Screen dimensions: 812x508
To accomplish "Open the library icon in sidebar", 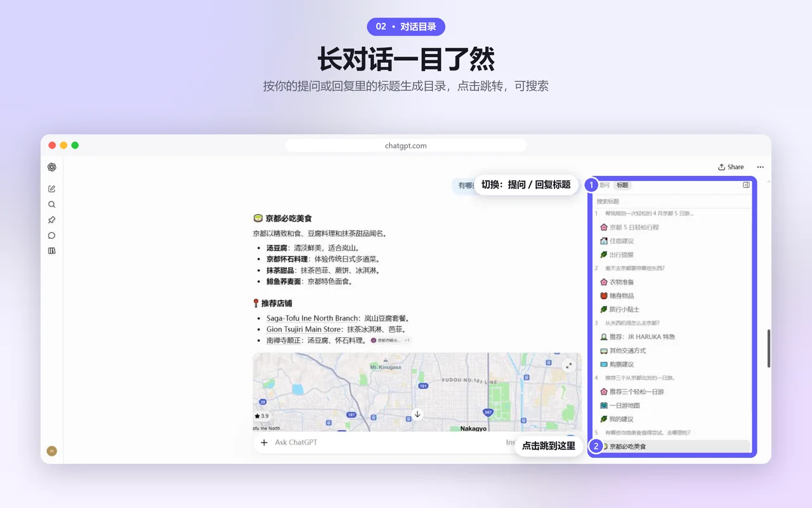I will tap(52, 251).
